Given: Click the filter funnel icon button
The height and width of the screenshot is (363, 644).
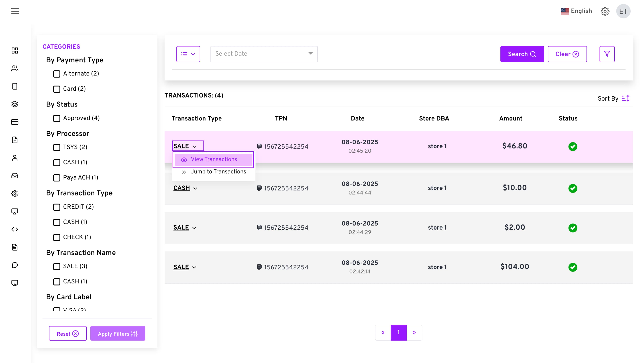Looking at the screenshot, I should [607, 54].
